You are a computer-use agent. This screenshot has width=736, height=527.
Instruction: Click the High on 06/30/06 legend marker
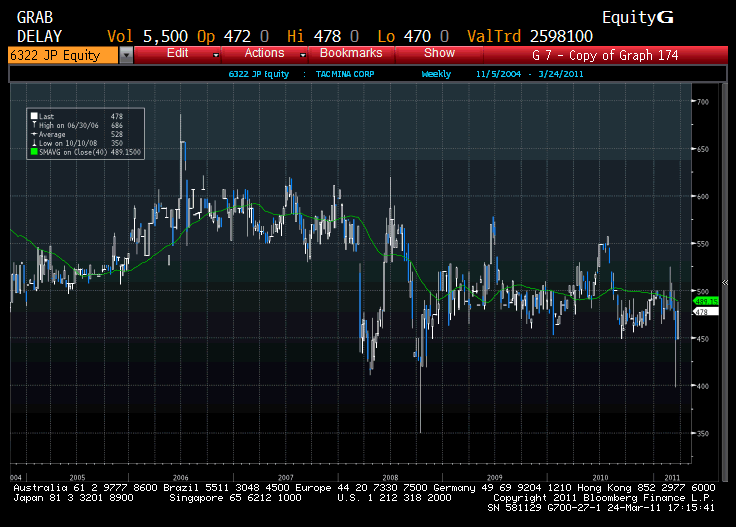(x=34, y=125)
